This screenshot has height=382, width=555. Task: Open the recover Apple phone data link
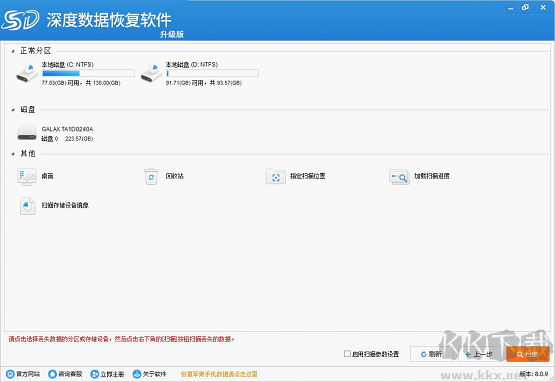219,374
